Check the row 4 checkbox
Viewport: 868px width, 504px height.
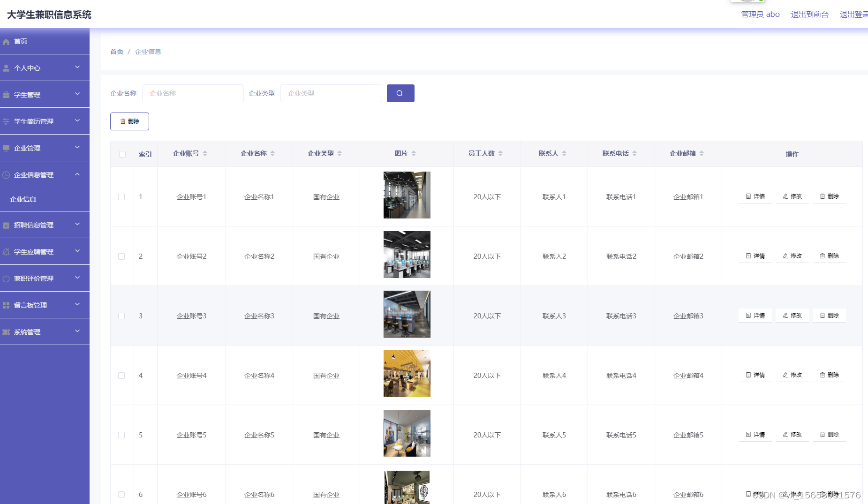121,376
